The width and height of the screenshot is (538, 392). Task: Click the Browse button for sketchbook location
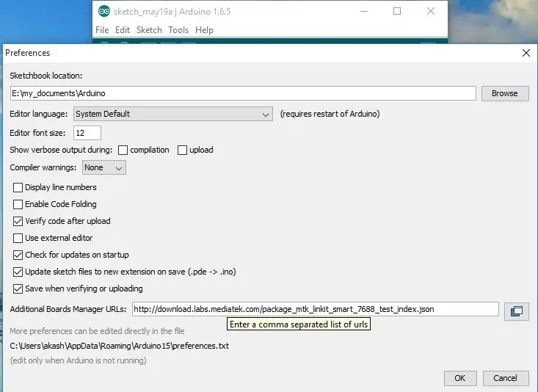[505, 93]
